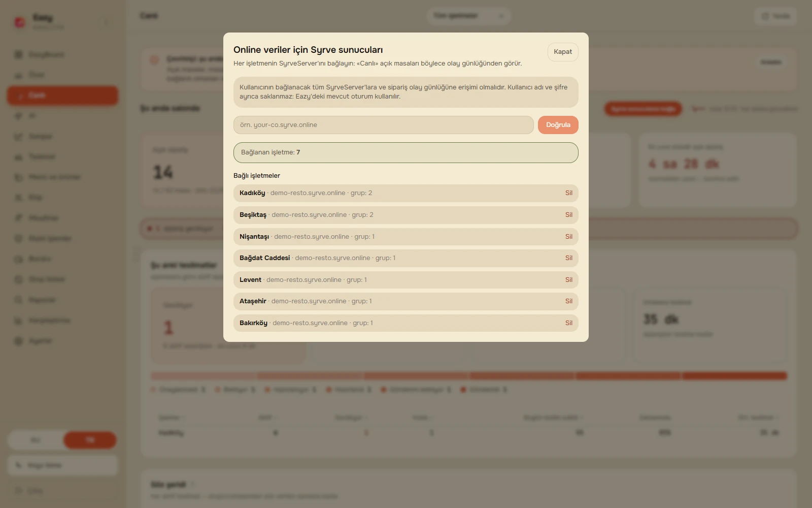Delete the Kadıköy connection with Sil
Viewport: 812px width, 508px height.
569,193
